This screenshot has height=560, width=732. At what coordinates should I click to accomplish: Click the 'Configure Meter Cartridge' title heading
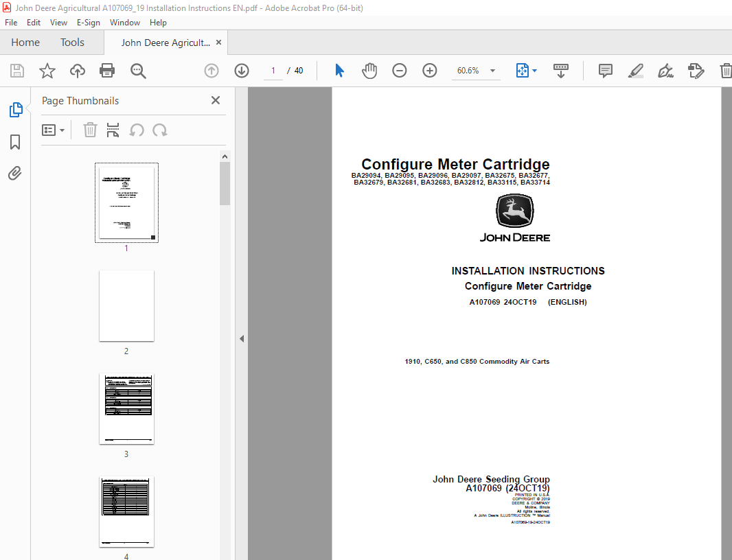455,164
